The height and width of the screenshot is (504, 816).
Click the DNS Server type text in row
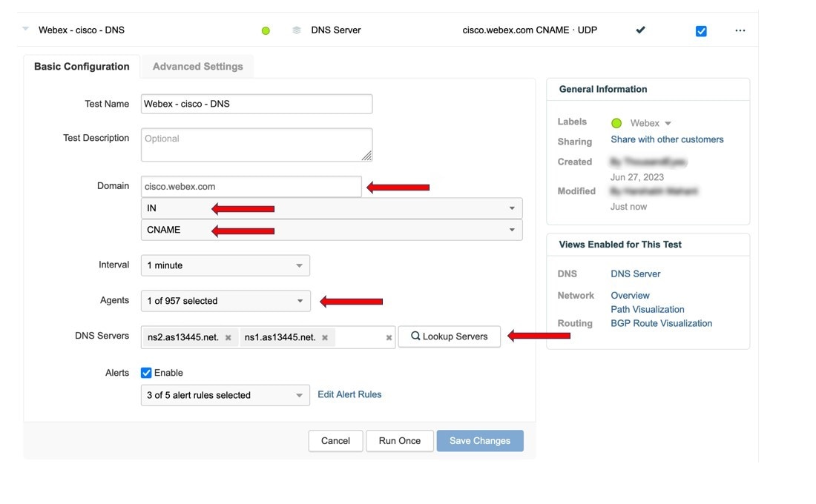(335, 30)
